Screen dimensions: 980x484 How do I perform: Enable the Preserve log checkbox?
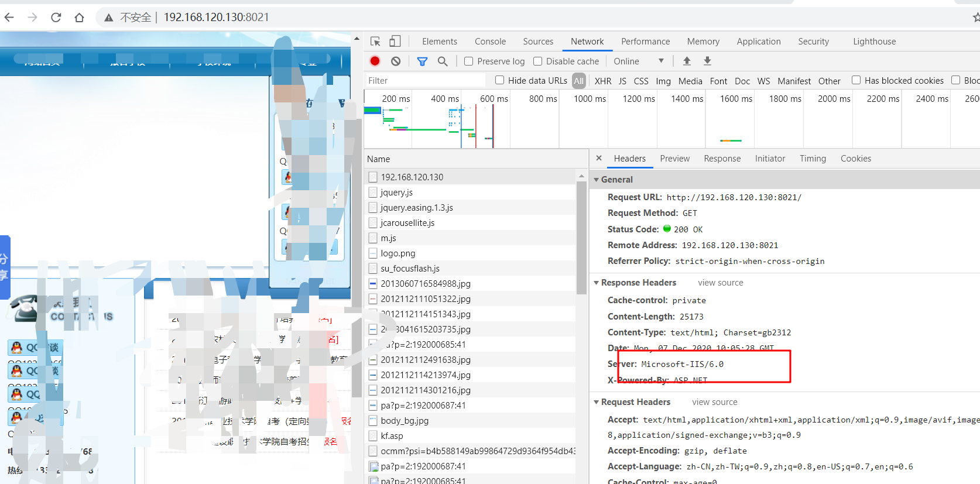pos(468,61)
